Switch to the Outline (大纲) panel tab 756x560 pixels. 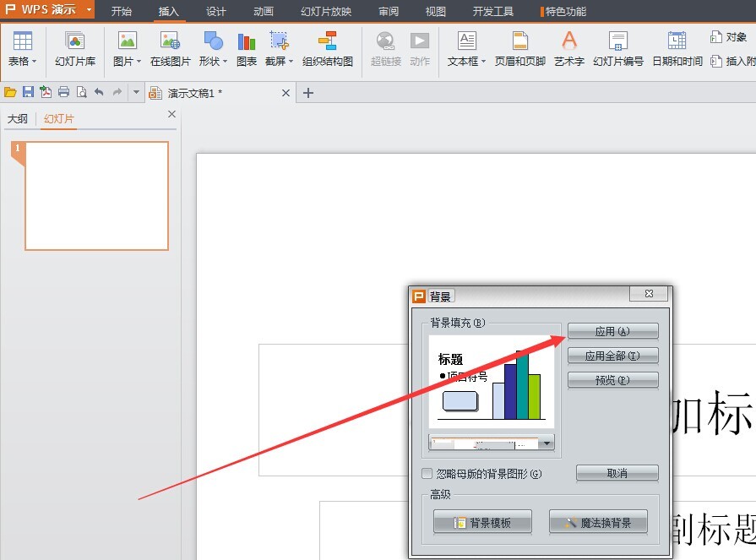18,119
